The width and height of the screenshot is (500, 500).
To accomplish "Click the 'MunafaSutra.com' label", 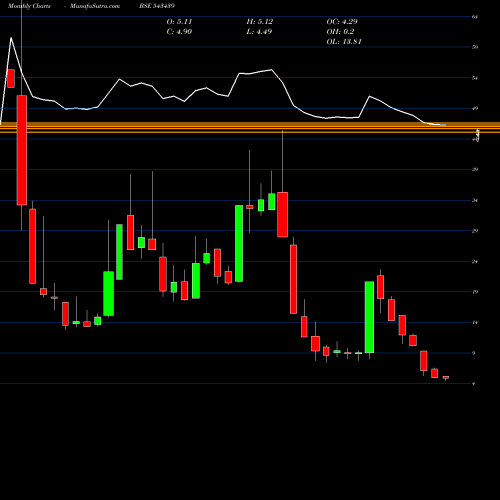I will (95, 6).
